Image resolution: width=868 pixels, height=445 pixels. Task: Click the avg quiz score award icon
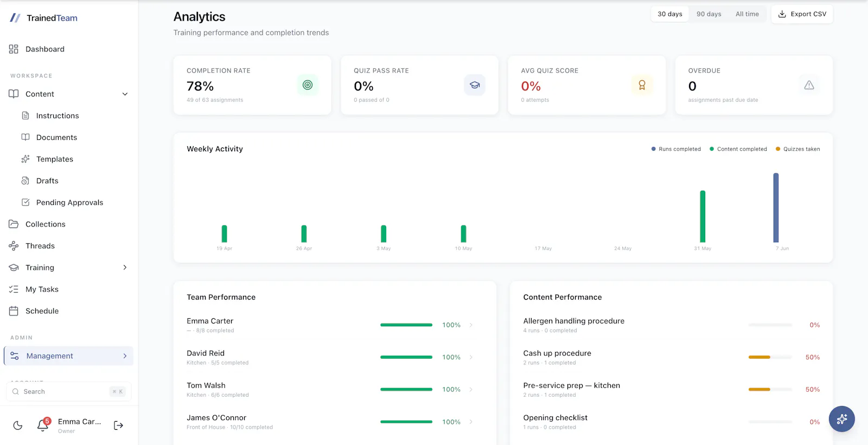pyautogui.click(x=642, y=85)
